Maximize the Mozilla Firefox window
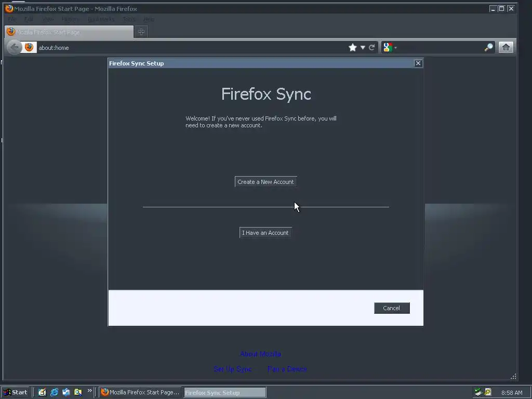 point(501,9)
